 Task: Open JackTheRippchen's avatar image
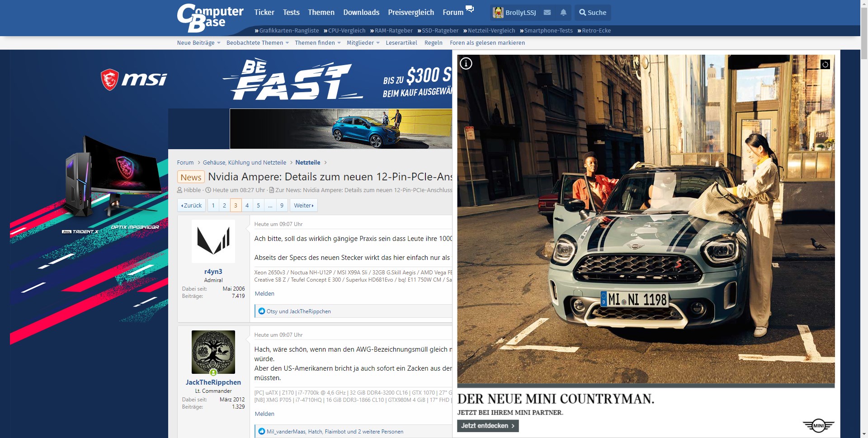[x=213, y=352]
